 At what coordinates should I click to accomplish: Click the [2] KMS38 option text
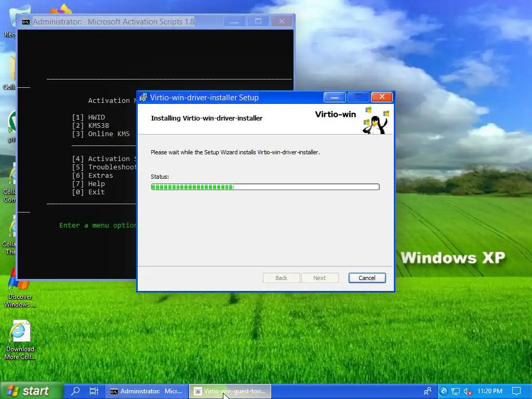coord(90,126)
